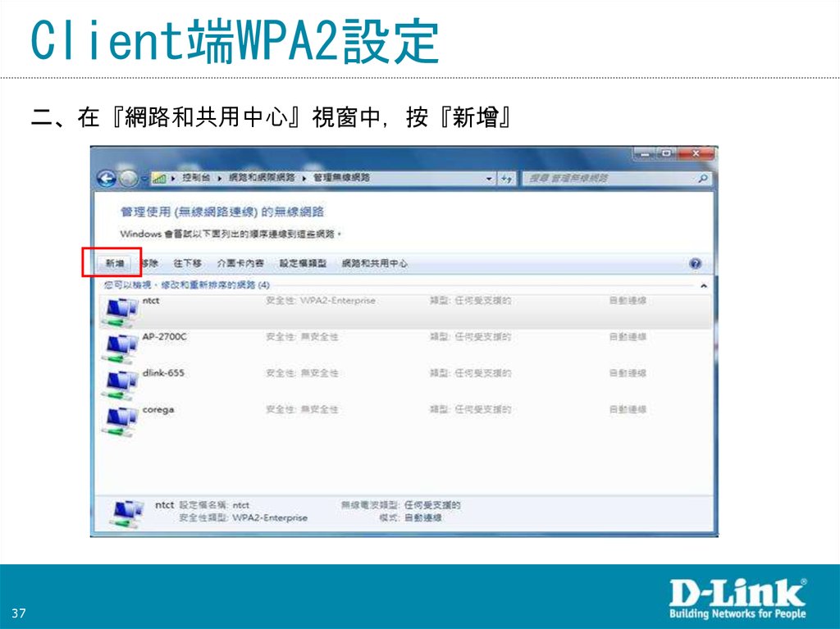Select the ntct network name
Viewport: 840px width, 629px height.
[151, 301]
